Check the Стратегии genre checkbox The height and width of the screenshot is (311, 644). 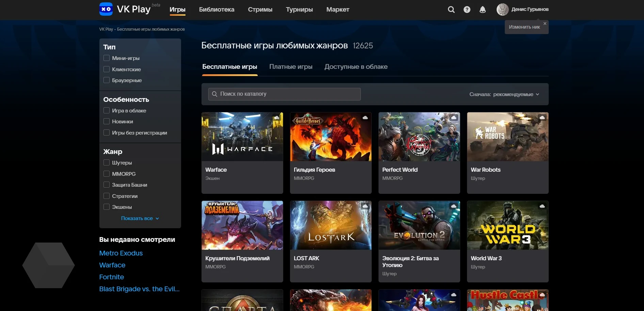tap(107, 196)
